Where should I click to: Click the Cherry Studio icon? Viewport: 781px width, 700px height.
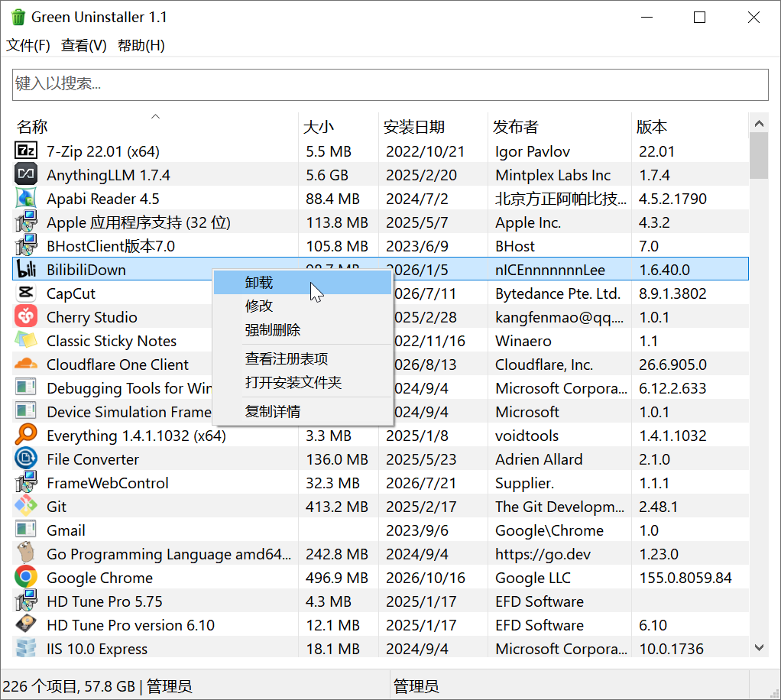[26, 316]
